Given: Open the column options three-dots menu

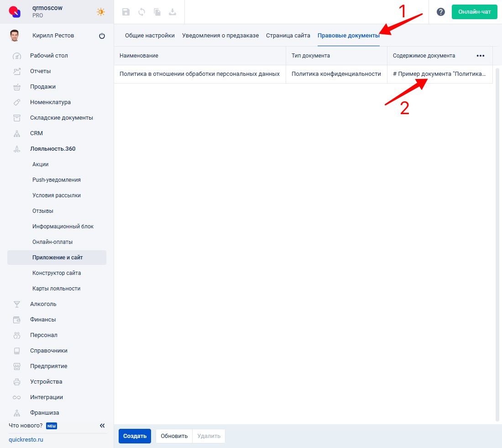Looking at the screenshot, I should (x=480, y=56).
